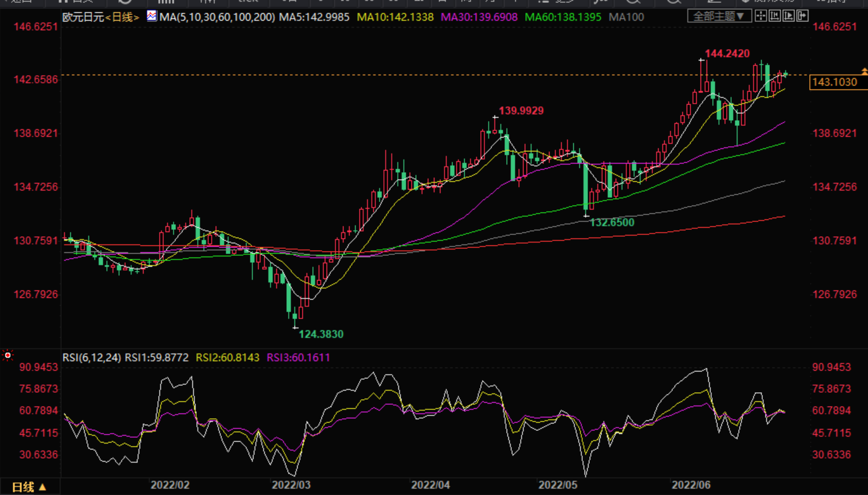Click the MA(5,10,30,60,100,200) indicator label
Image resolution: width=868 pixels, height=495 pixels.
tap(217, 17)
